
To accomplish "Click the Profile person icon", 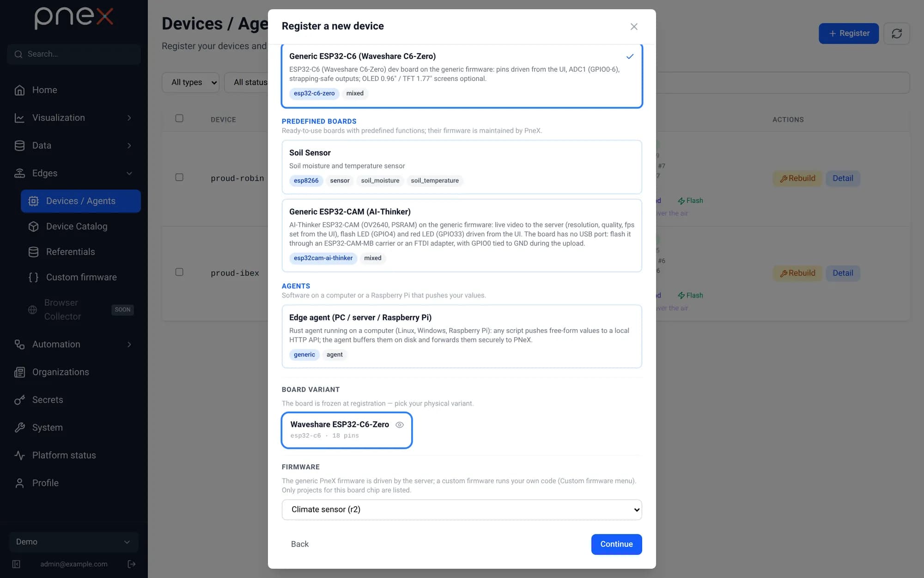I will (19, 483).
